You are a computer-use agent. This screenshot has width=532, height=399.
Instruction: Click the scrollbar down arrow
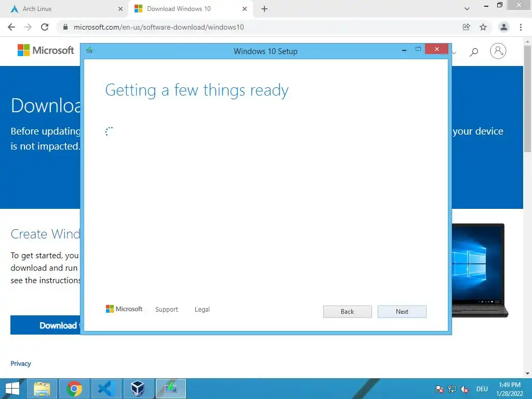(528, 373)
